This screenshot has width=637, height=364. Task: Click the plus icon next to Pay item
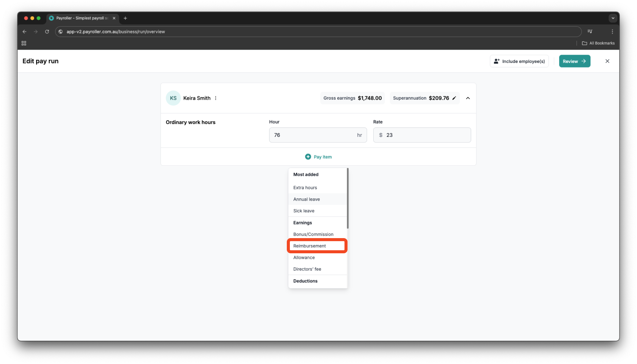click(x=308, y=157)
